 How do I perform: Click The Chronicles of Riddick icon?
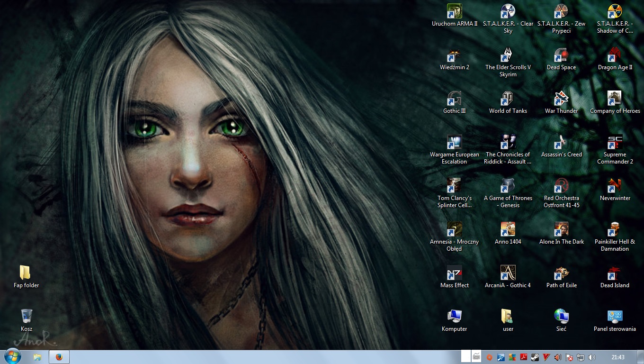coord(508,150)
